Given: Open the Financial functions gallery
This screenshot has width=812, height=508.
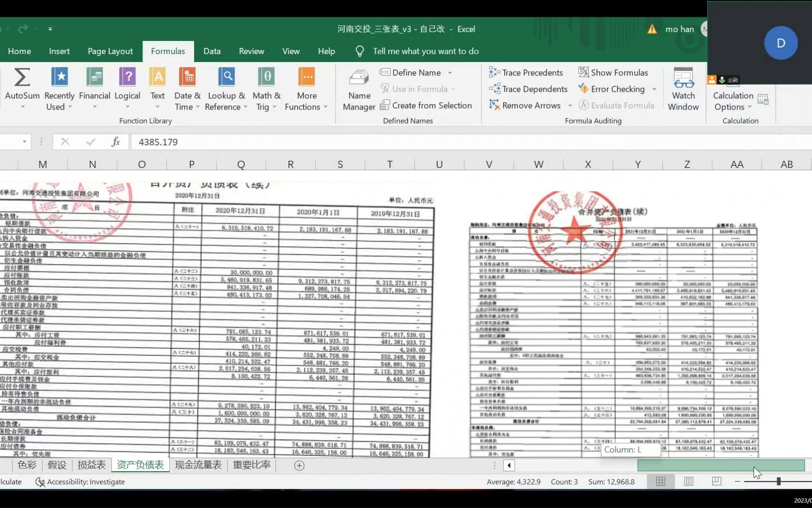Looking at the screenshot, I should pos(94,87).
